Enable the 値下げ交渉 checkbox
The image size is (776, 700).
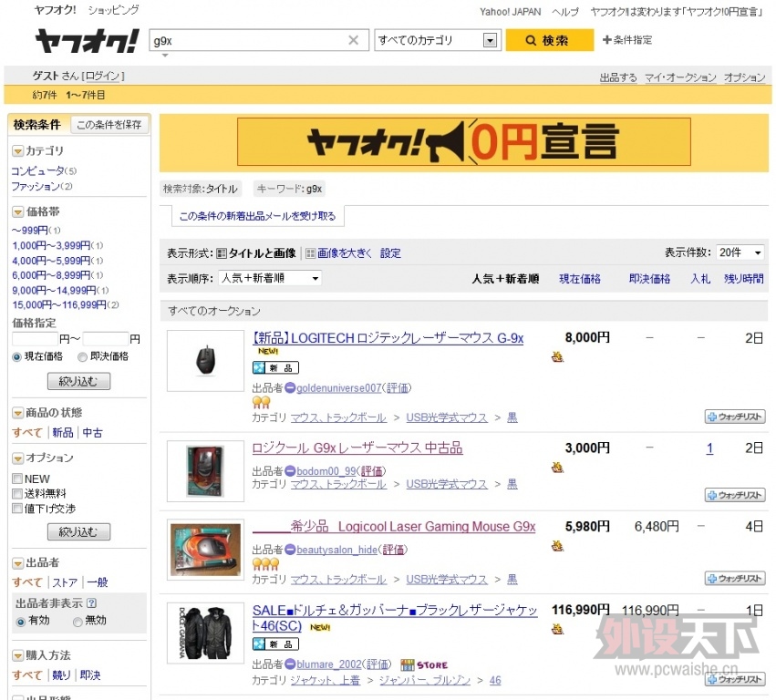(x=17, y=509)
